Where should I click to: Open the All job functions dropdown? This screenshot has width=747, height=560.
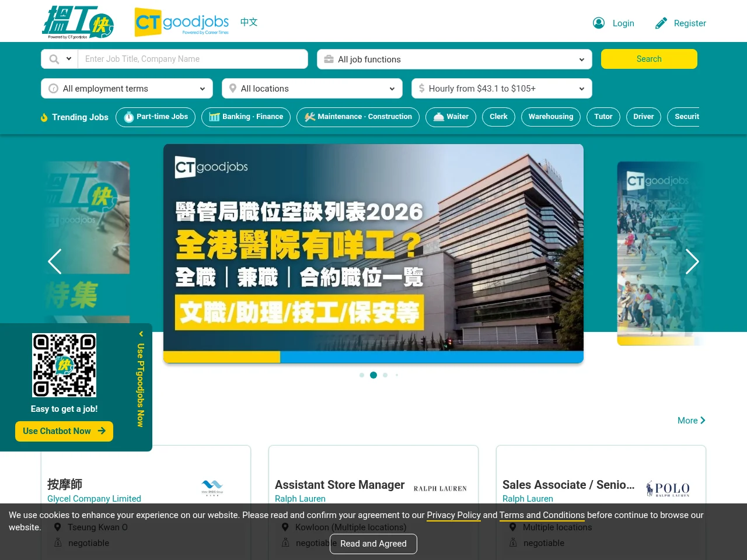tap(455, 59)
